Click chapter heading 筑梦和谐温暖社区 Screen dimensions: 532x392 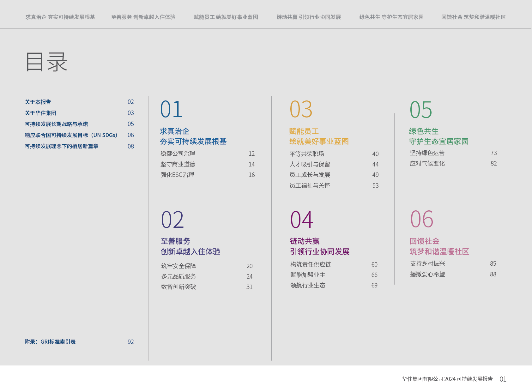point(439,252)
